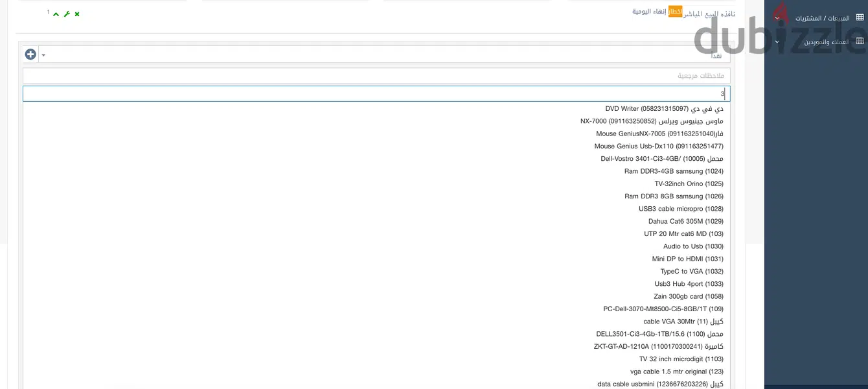868x389 pixels.
Task: Expand المبيعات / المشتريات sidebar chevron
Action: (777, 18)
